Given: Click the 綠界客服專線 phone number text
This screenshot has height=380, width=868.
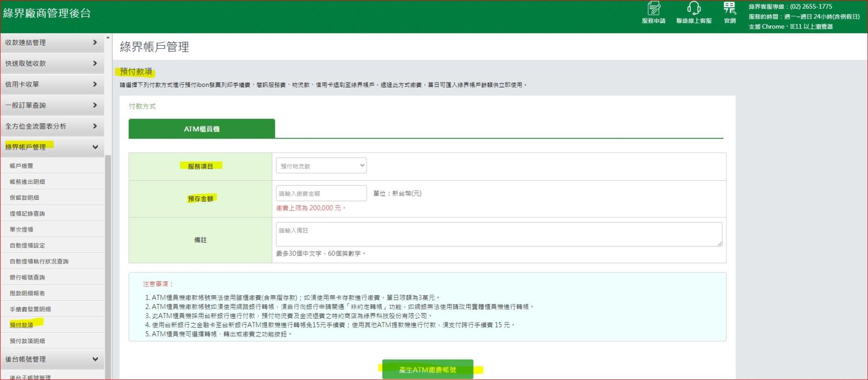Looking at the screenshot, I should tap(790, 7).
